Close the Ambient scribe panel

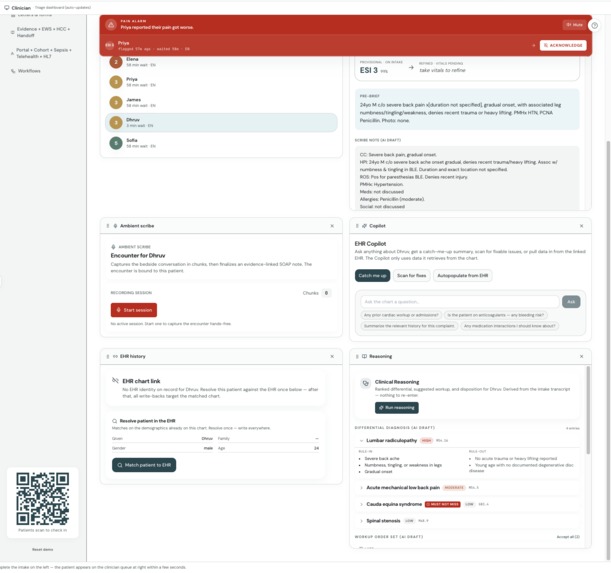coord(332,226)
